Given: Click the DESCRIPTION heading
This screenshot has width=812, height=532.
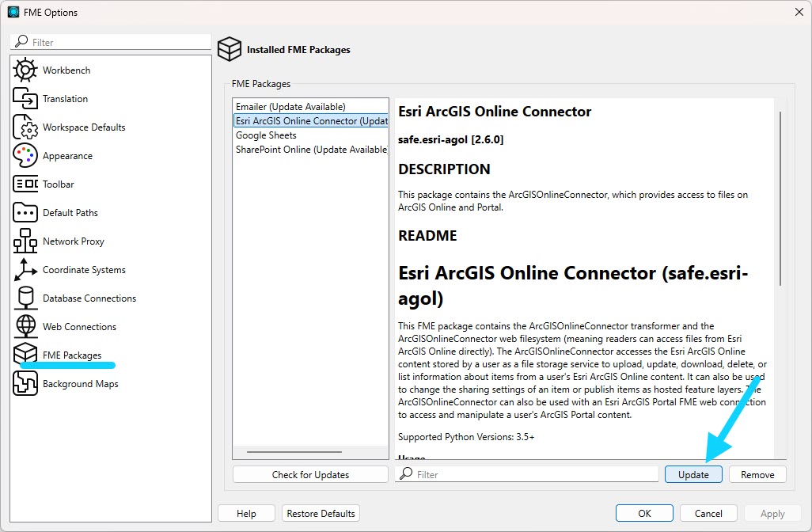Looking at the screenshot, I should 444,169.
